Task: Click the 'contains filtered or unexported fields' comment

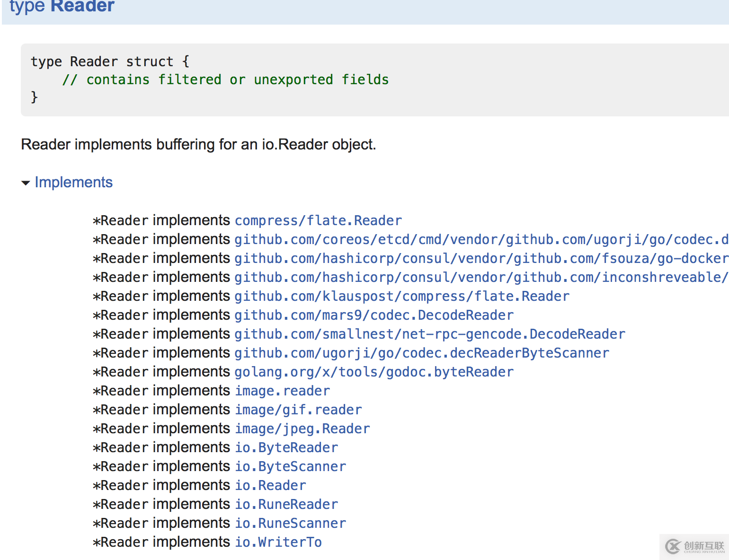Action: [225, 79]
